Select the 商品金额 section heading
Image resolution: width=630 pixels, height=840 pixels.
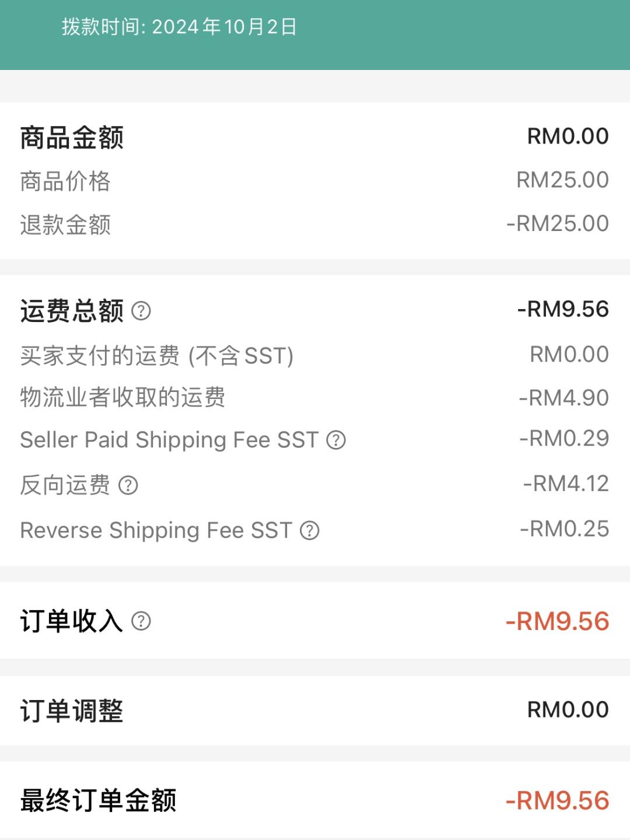(x=72, y=138)
